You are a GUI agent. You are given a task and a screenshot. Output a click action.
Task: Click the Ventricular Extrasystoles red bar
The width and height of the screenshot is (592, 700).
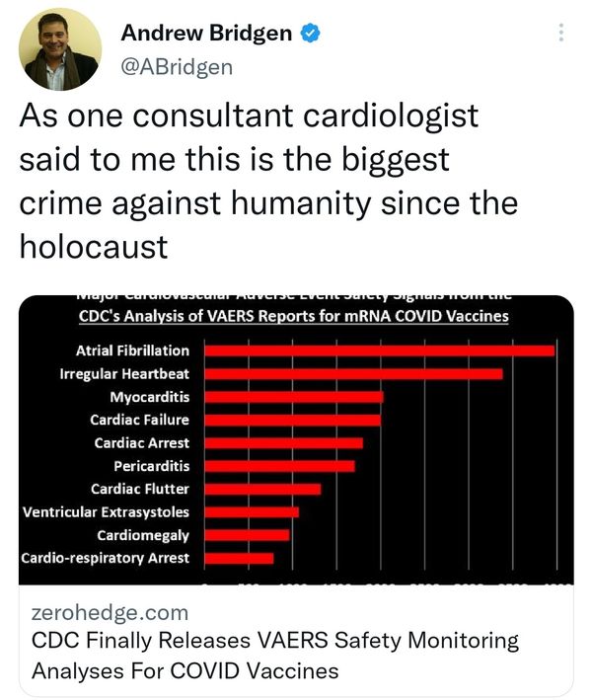point(252,512)
